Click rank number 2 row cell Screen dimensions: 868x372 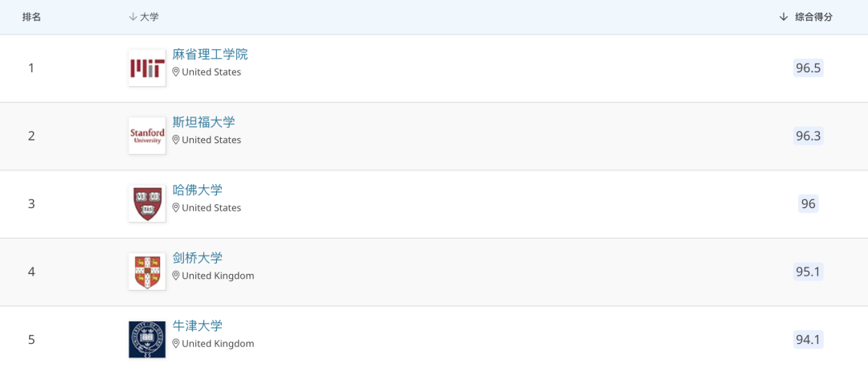pos(31,136)
